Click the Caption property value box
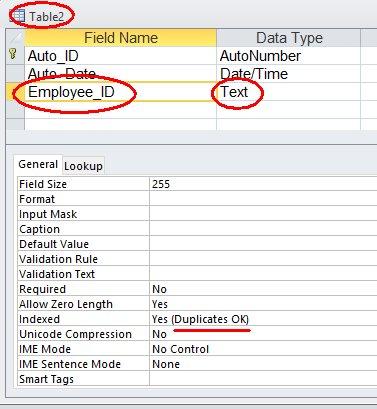This screenshot has height=409, width=377. (263, 229)
